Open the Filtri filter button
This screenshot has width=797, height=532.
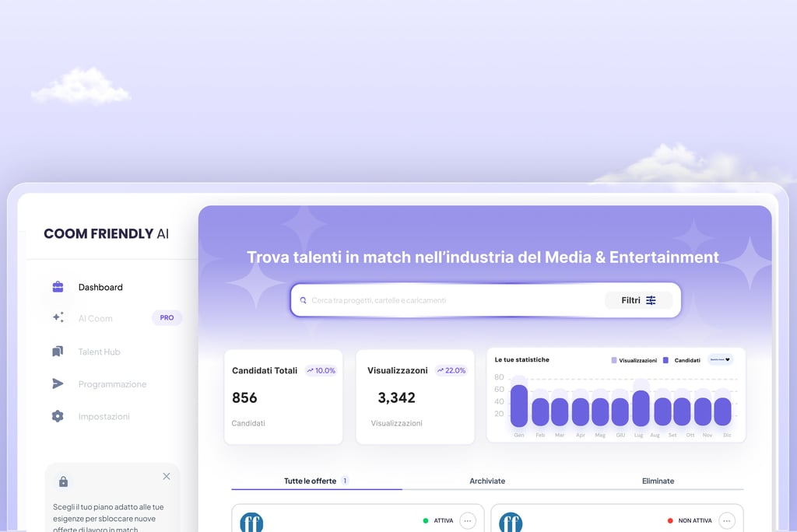click(x=638, y=300)
